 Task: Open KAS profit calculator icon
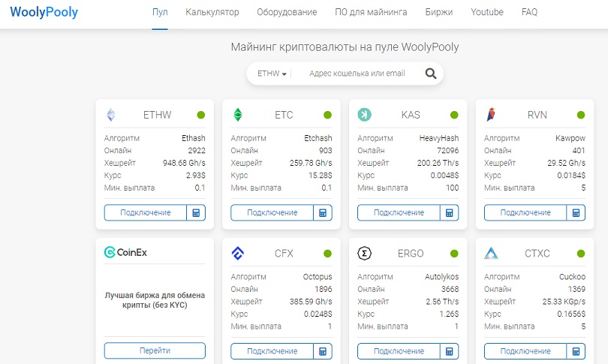[450, 213]
